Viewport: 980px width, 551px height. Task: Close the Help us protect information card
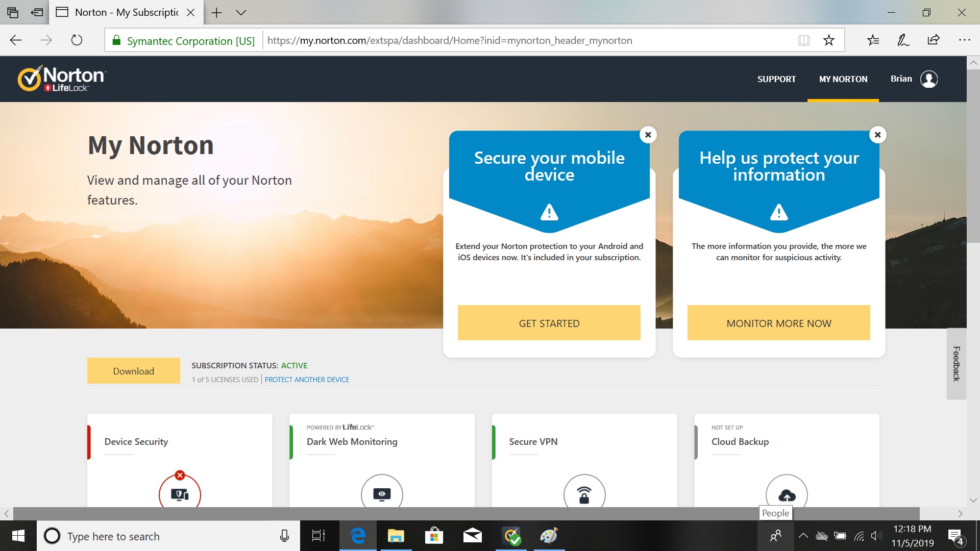[877, 135]
